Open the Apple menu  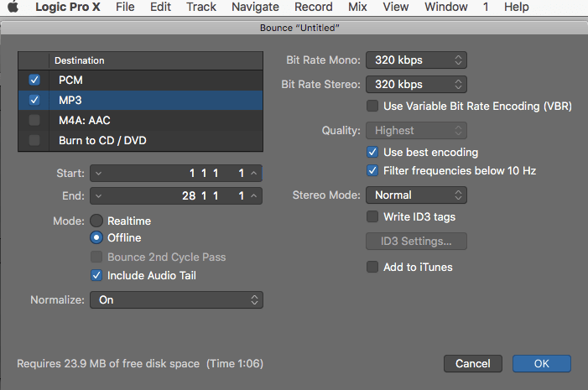(x=13, y=7)
